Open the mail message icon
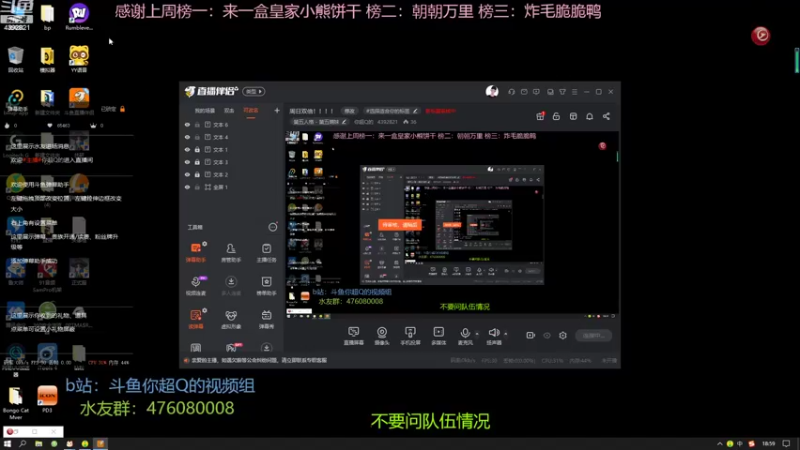 [524, 92]
